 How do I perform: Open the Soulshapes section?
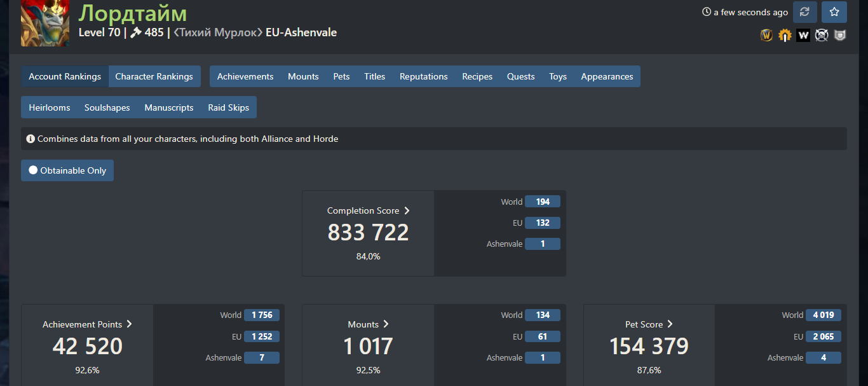(x=107, y=107)
